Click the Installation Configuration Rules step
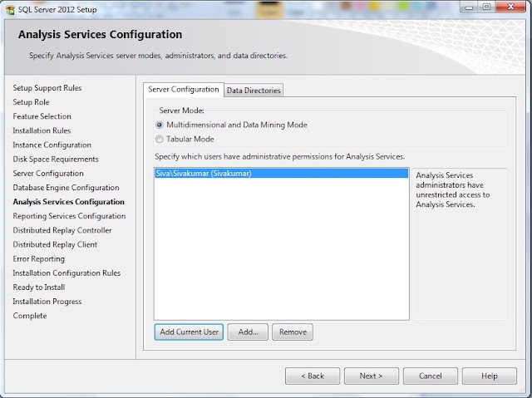This screenshot has height=398, width=532. pos(66,273)
